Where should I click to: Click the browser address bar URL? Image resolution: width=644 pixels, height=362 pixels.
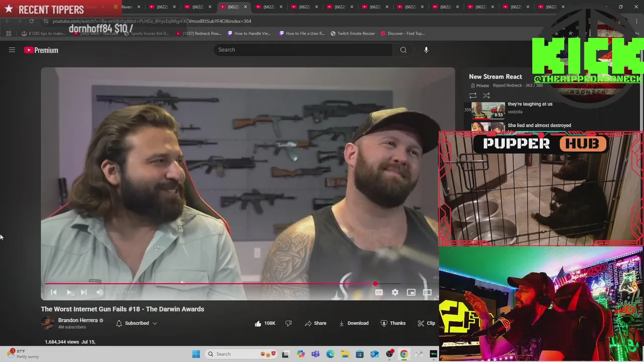pos(151,21)
